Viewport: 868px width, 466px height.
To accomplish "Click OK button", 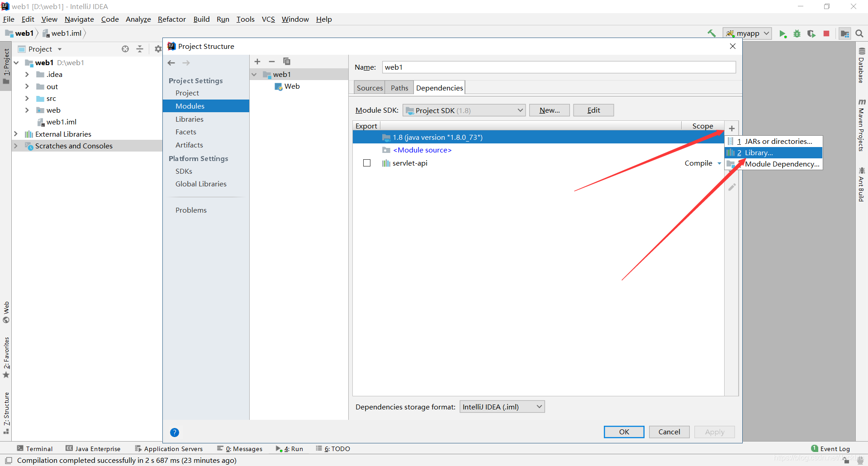I will point(624,432).
